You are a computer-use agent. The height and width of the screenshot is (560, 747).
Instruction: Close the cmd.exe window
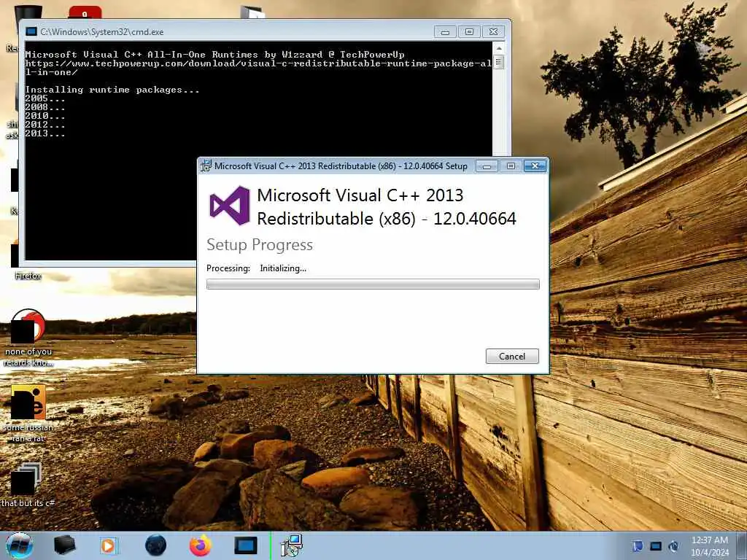tap(494, 32)
